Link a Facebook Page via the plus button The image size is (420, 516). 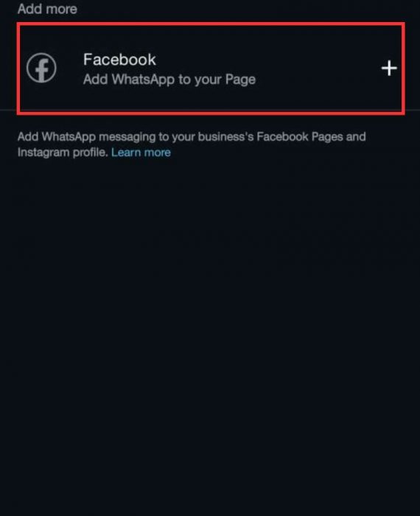389,68
